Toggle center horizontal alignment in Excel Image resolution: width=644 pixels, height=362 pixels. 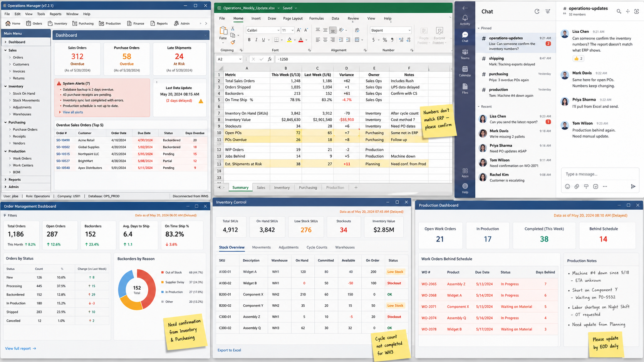(x=325, y=40)
